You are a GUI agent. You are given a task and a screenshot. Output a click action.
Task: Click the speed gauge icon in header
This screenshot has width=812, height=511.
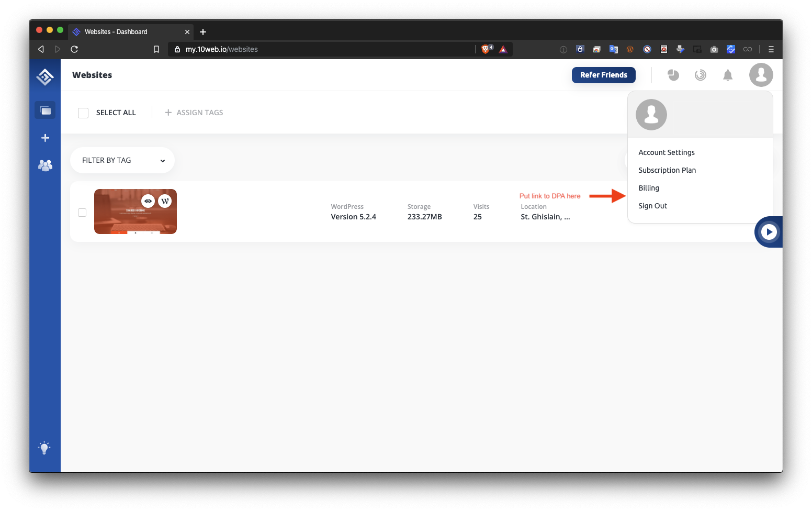pyautogui.click(x=700, y=75)
